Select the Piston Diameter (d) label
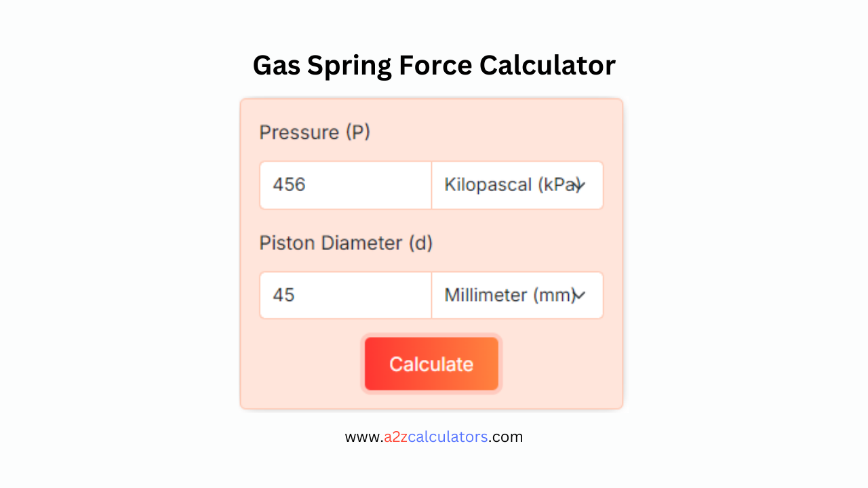This screenshot has width=868, height=488. coord(346,243)
